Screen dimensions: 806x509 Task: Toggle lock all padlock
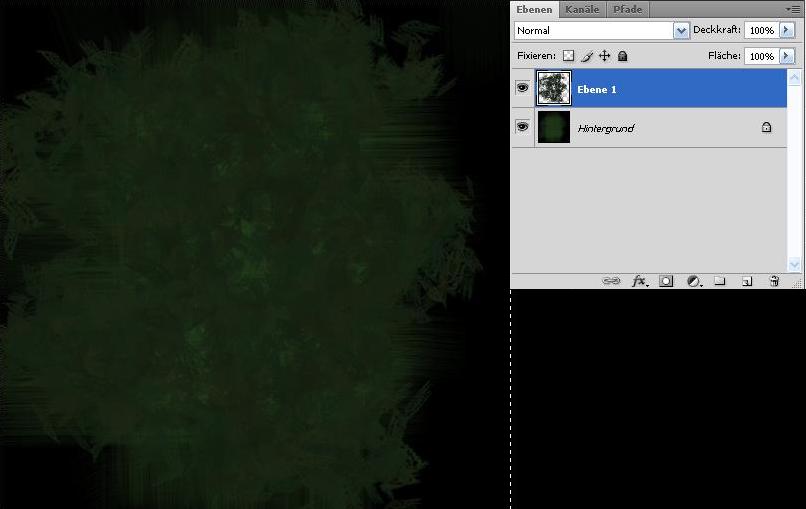coord(622,56)
